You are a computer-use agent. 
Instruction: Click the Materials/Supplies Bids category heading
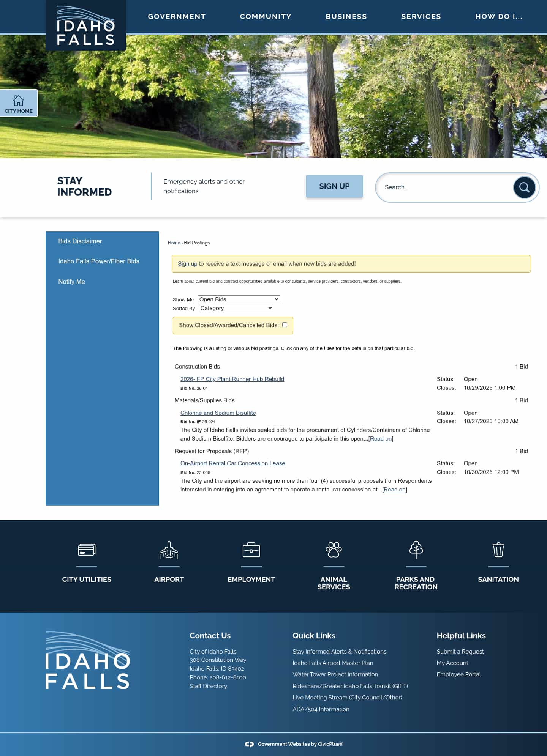[x=205, y=400]
